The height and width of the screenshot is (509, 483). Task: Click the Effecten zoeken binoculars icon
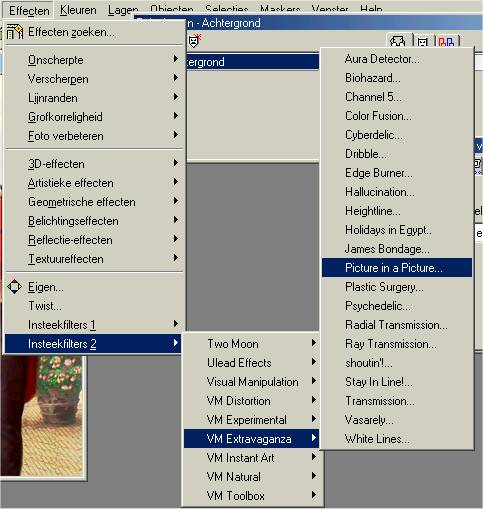[14, 32]
